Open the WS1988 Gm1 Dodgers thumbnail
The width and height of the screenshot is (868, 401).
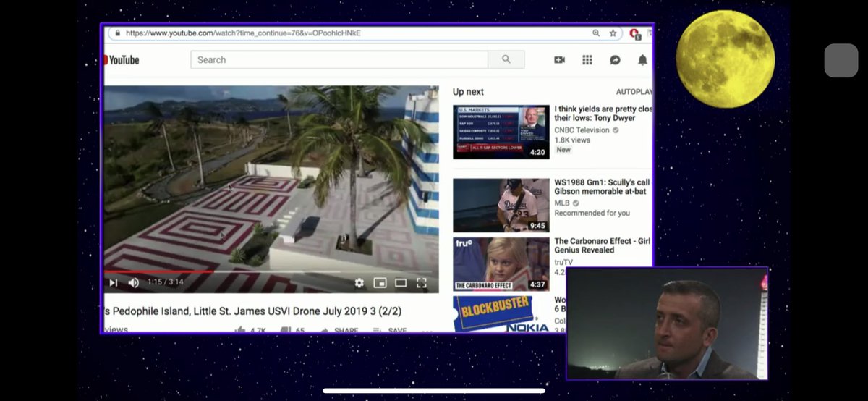click(x=501, y=206)
